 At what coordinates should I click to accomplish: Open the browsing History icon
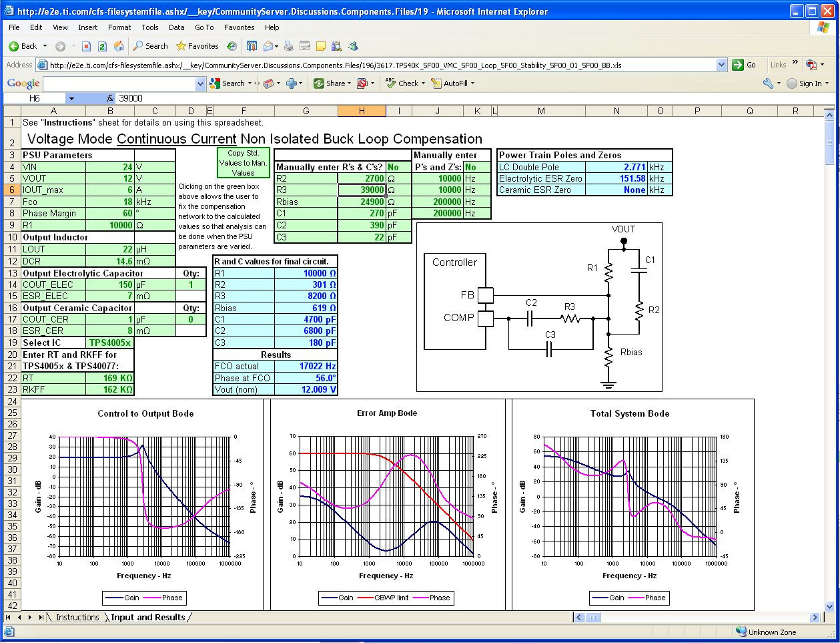tap(232, 46)
